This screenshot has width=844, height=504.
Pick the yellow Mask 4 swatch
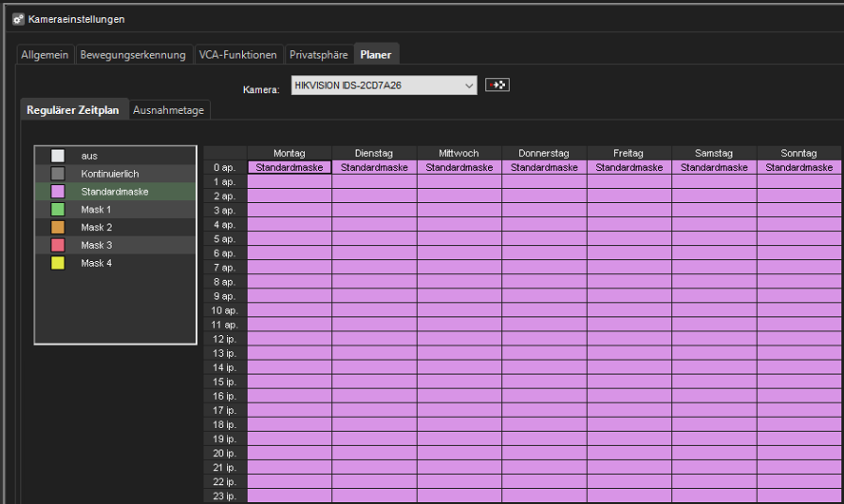pyautogui.click(x=58, y=264)
